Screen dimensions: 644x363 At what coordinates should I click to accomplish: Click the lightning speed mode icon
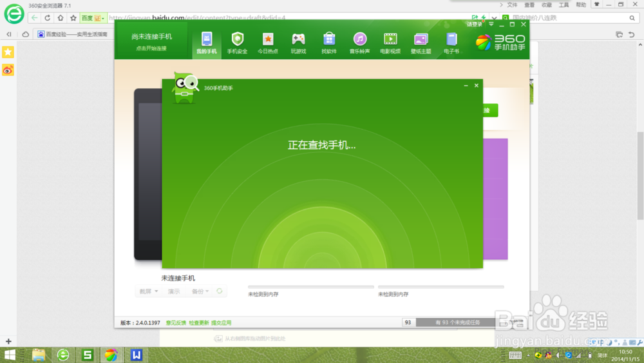click(484, 17)
